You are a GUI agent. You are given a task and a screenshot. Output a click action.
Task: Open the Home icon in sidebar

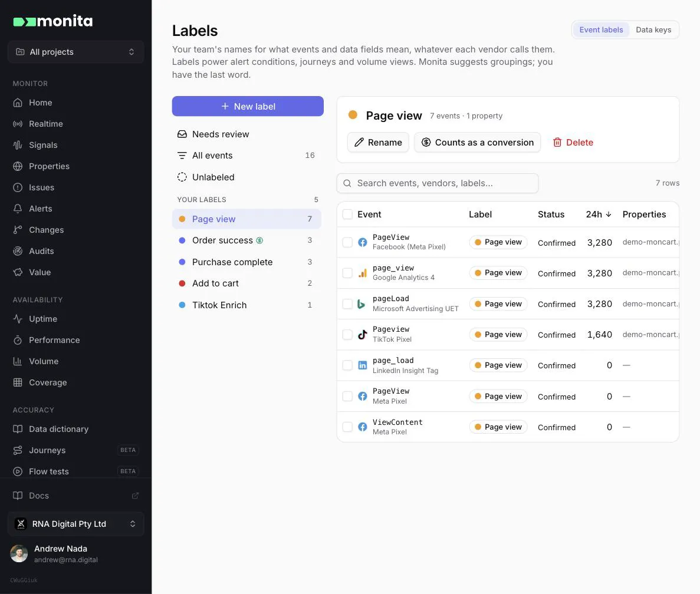pos(18,103)
